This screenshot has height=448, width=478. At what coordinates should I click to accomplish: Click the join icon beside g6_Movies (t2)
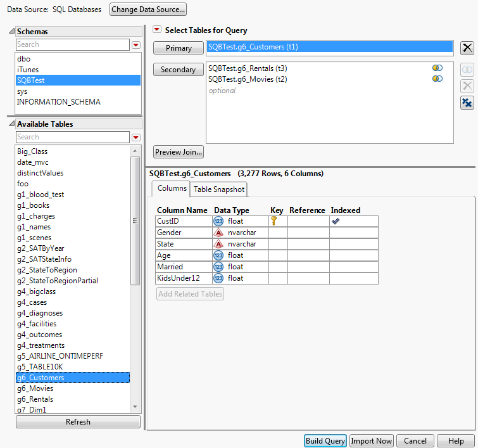(437, 79)
